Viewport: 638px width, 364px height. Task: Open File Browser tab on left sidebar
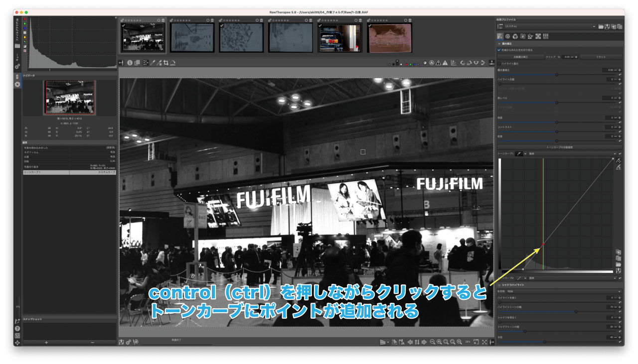click(x=17, y=33)
